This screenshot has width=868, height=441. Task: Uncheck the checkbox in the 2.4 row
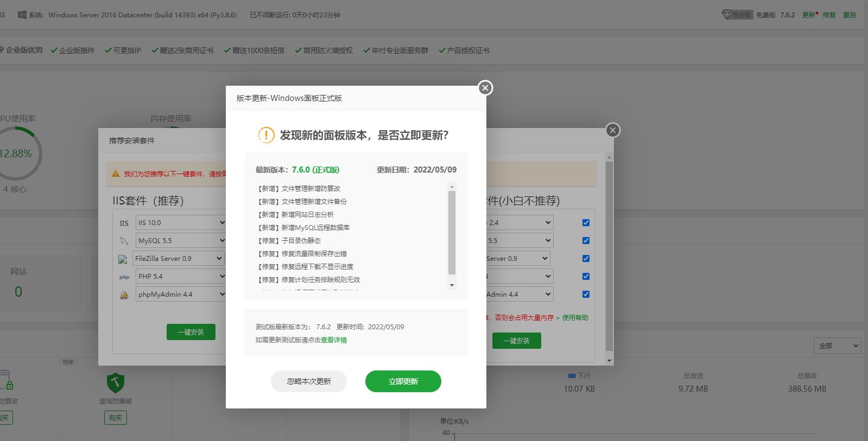click(x=586, y=223)
